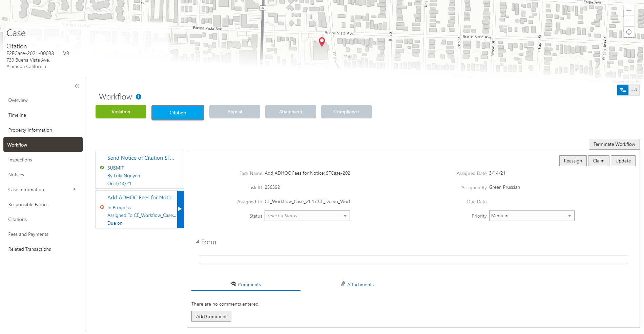Click the Terminate Workflow button
The image size is (644, 334).
(614, 144)
